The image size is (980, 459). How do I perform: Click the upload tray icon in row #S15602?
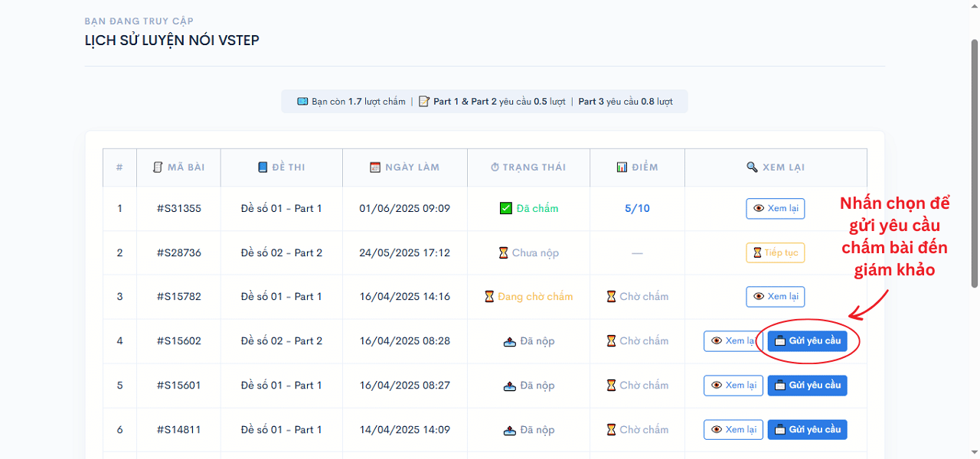pyautogui.click(x=509, y=341)
